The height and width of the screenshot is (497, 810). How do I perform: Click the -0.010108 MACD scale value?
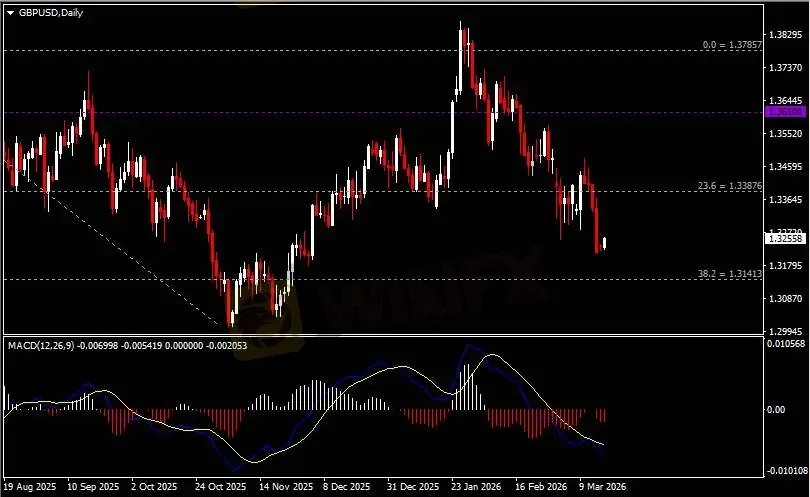[787, 471]
